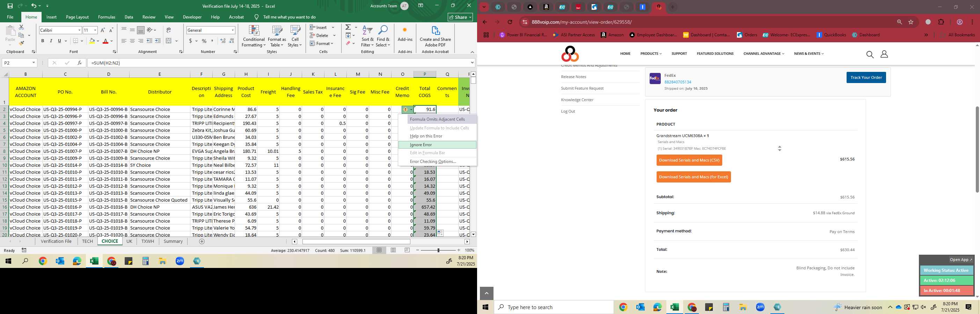Image resolution: width=980 pixels, height=314 pixels.
Task: Click the error warning dropdown beside P2
Action: point(408,110)
